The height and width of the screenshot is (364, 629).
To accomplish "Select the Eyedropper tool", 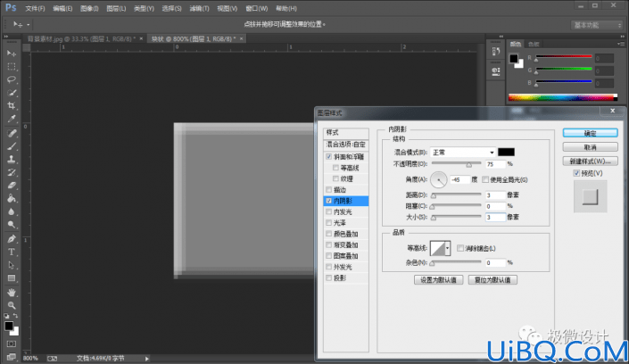I will (12, 119).
